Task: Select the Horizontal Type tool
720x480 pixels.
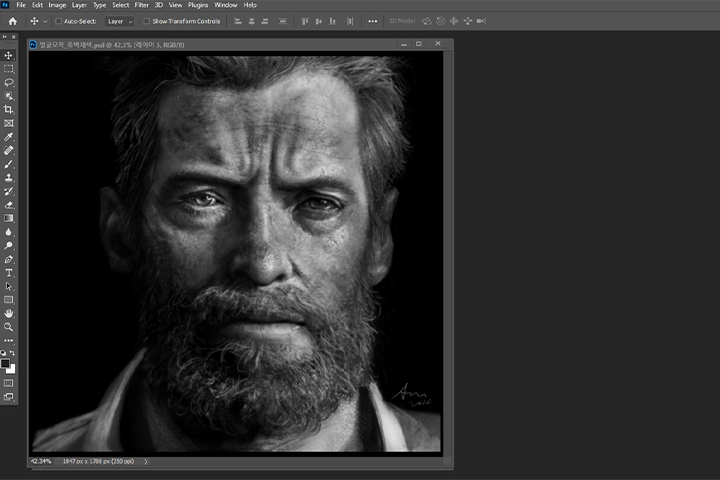Action: (x=9, y=273)
